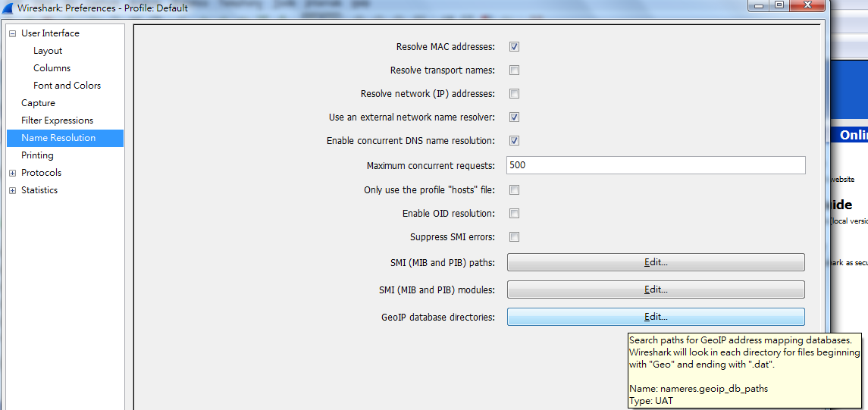
Task: Select Capture in the preferences tree
Action: [x=38, y=103]
